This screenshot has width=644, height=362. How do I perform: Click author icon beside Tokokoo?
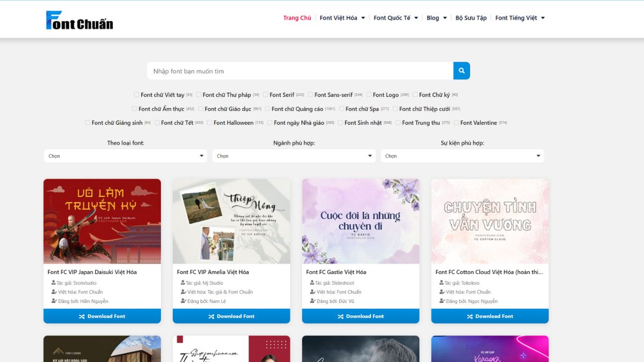(442, 283)
